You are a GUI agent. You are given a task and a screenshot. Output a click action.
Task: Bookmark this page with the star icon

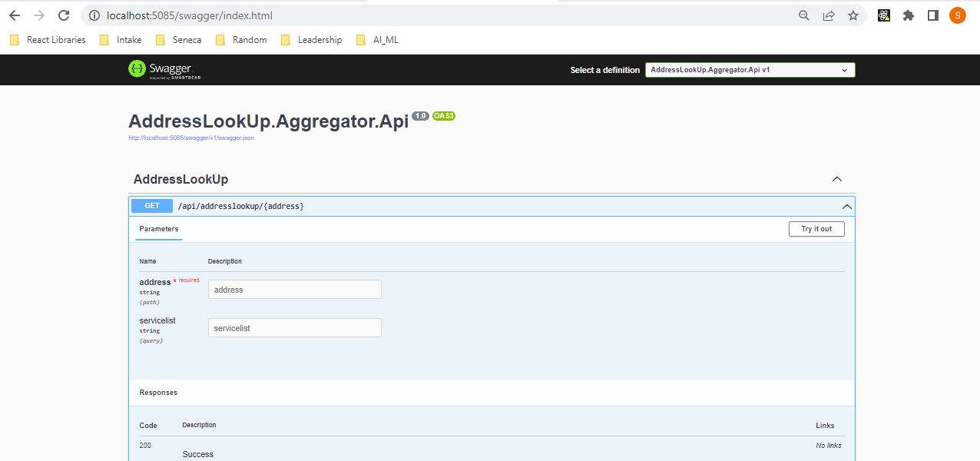[x=853, y=15]
